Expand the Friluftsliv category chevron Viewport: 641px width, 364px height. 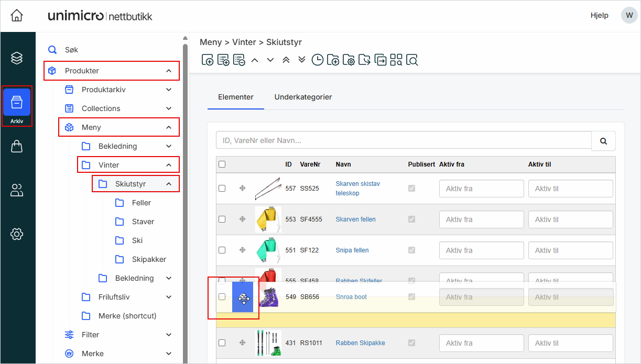coord(169,297)
